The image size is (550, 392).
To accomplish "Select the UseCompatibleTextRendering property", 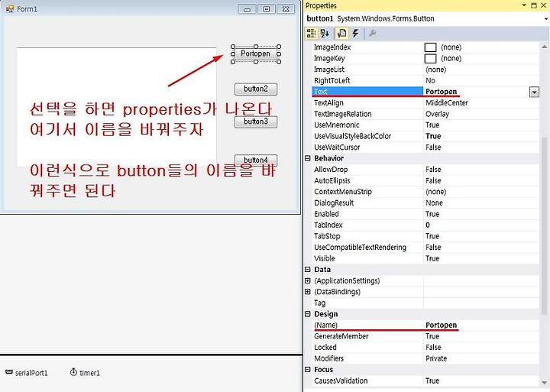I will (x=425, y=248).
